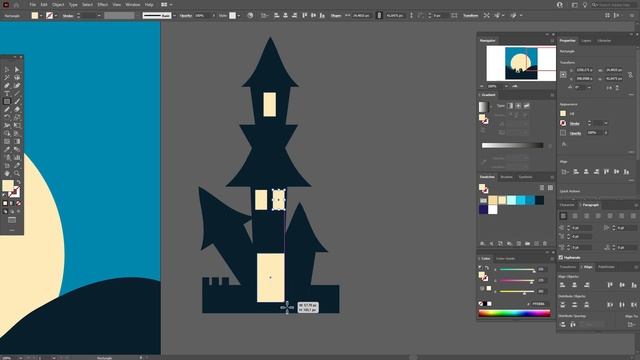Click horizontal align left in Align panel
Screen dimensions: 640x360
[x=562, y=285]
